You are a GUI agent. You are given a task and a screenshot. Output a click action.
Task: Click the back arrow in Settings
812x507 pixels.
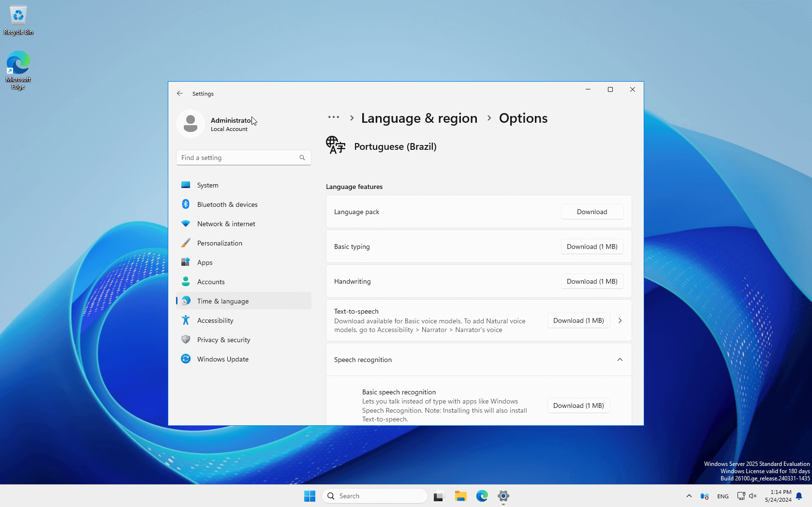(180, 93)
